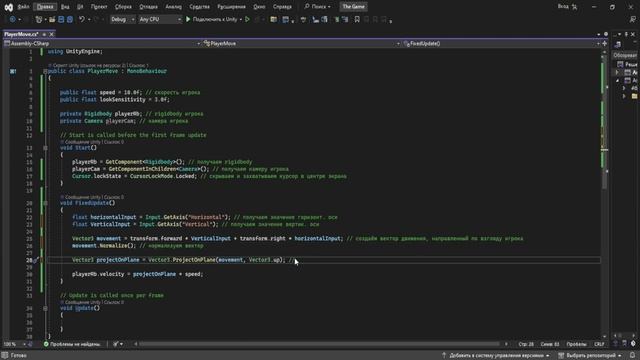Viewport: 640px width, 360px height.
Task: Open the Файл menu
Action: point(23,7)
